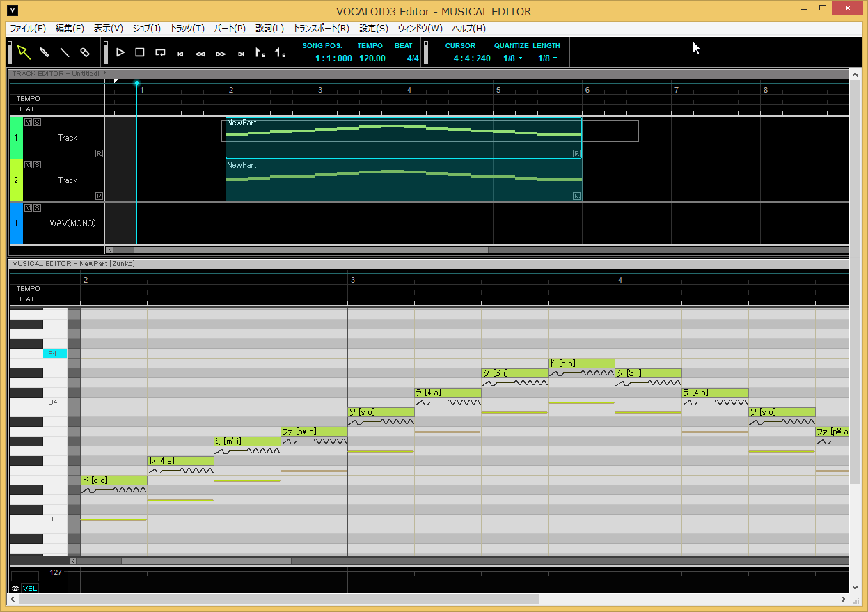The height and width of the screenshot is (612, 868).
Task: Select the Track 1 header name
Action: pos(68,138)
